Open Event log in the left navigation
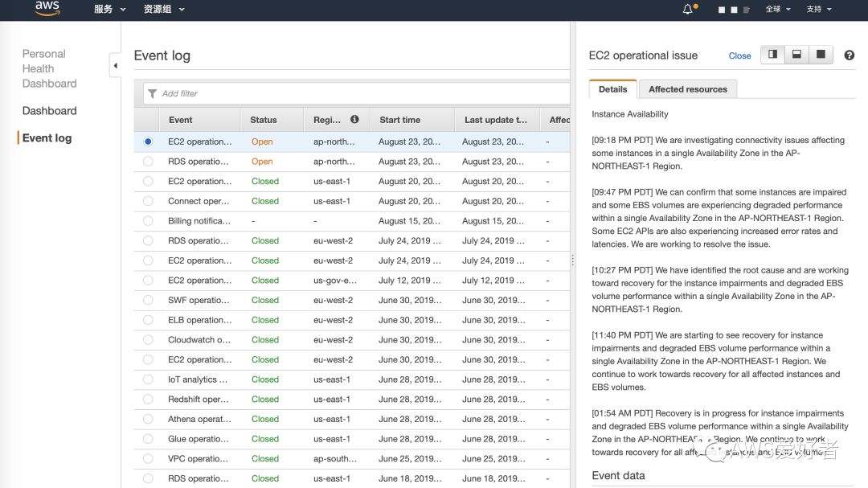This screenshot has height=488, width=868. (47, 138)
